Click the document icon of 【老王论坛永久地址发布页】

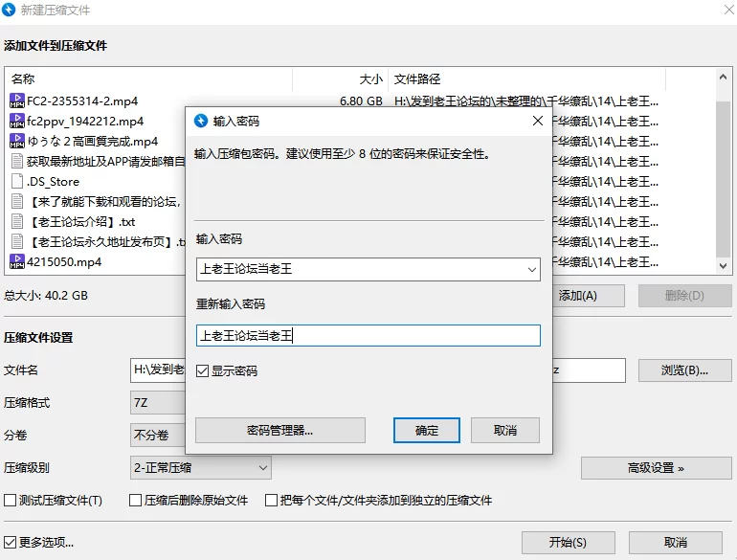tap(17, 241)
